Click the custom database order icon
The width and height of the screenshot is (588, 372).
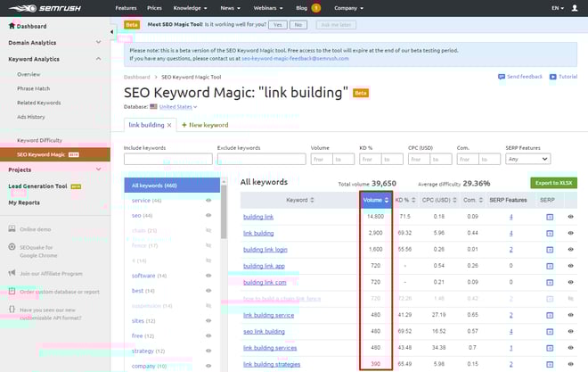point(12,292)
